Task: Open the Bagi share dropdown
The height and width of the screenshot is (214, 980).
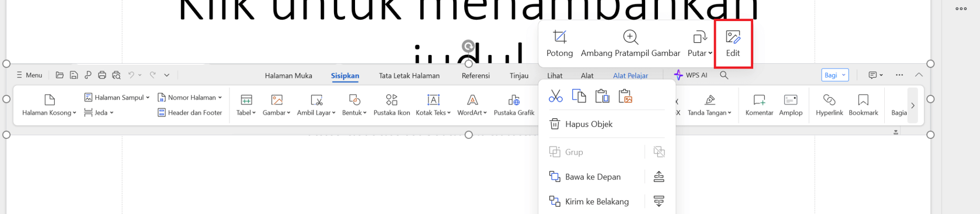Action: pos(835,75)
